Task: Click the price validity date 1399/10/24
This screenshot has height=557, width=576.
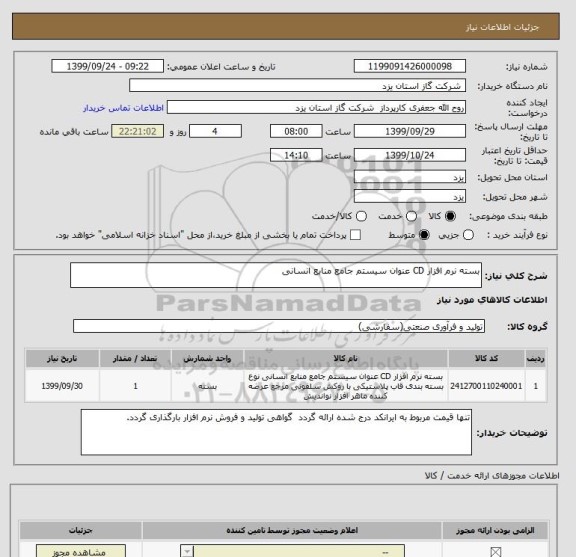Action: pos(410,155)
